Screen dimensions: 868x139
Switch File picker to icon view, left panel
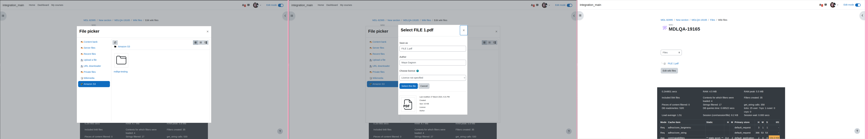point(195,42)
